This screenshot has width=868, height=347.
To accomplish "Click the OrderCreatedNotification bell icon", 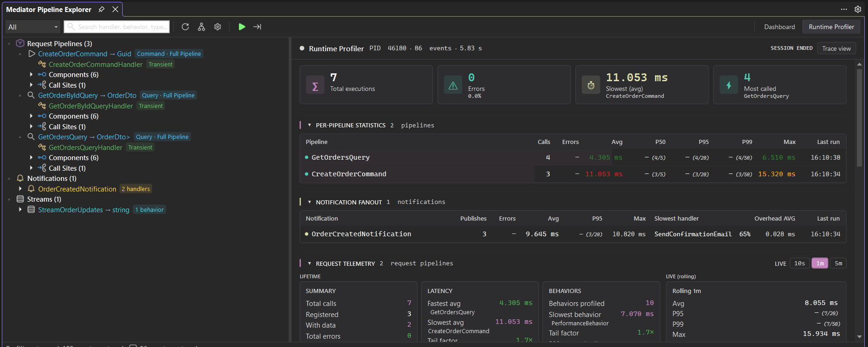I will coord(31,189).
